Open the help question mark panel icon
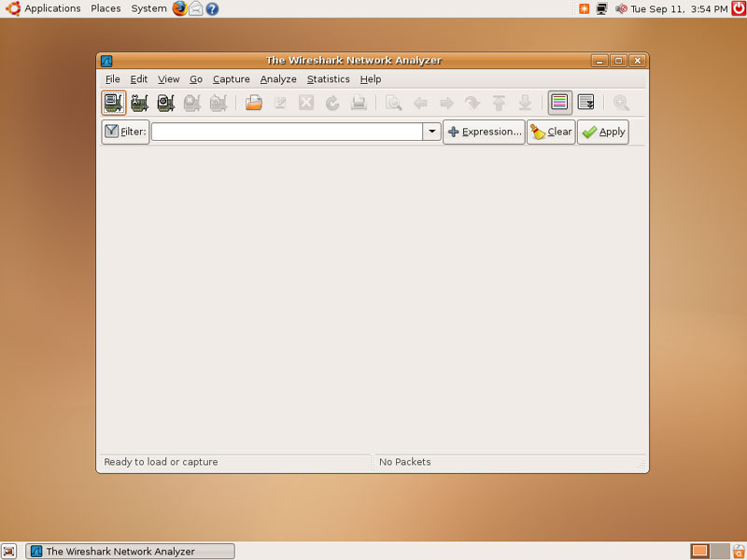 [x=212, y=8]
